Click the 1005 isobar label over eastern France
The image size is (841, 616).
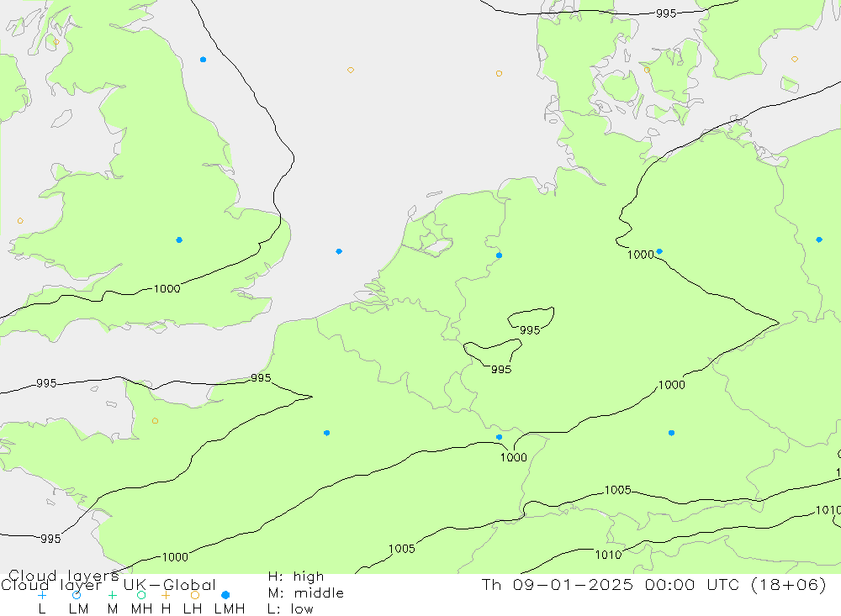(402, 549)
